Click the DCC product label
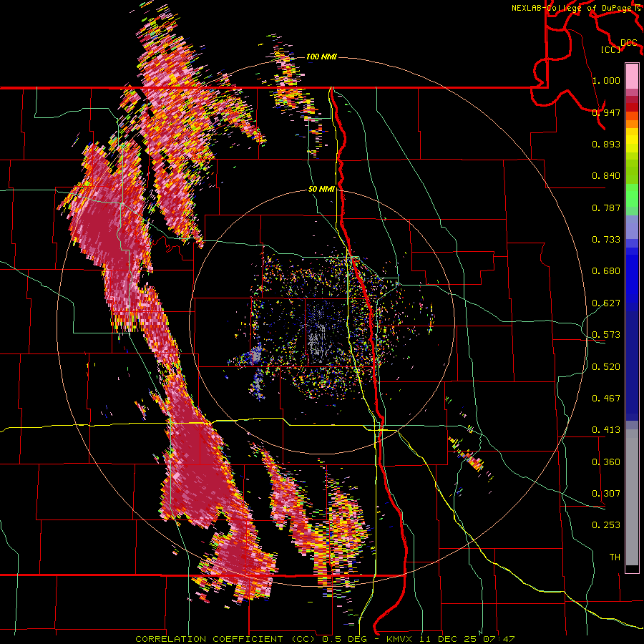 [x=628, y=42]
